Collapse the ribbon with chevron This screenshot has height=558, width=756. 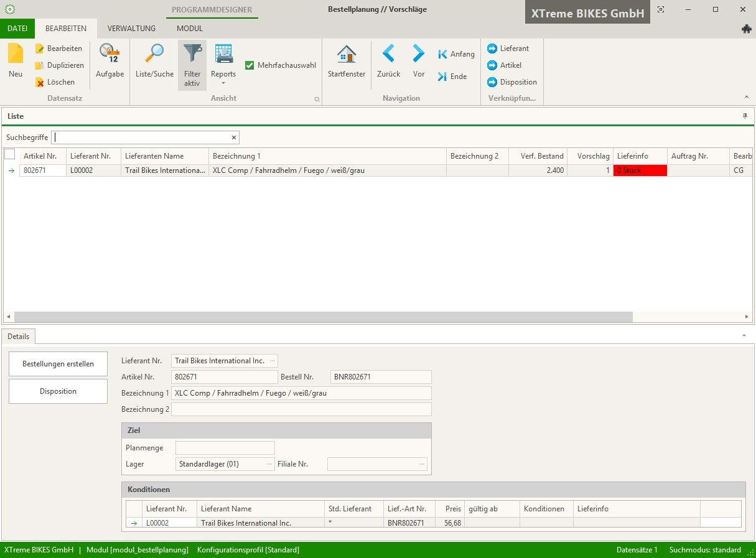746,97
